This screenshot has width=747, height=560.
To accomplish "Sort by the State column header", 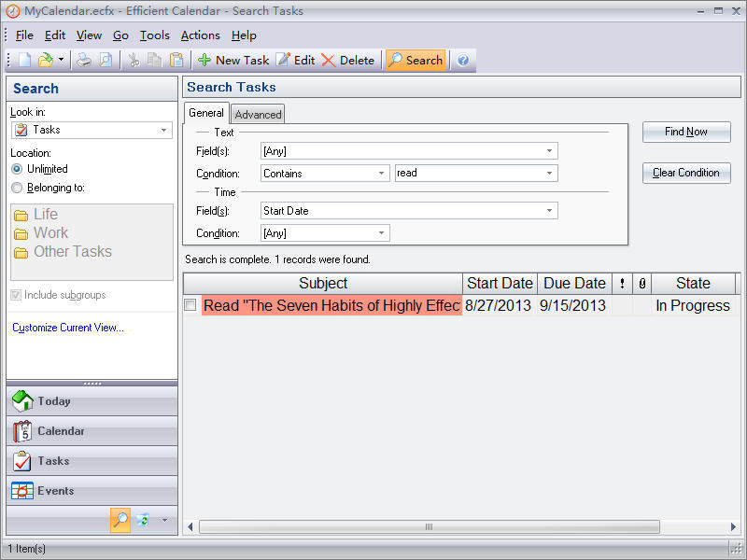I will [693, 284].
